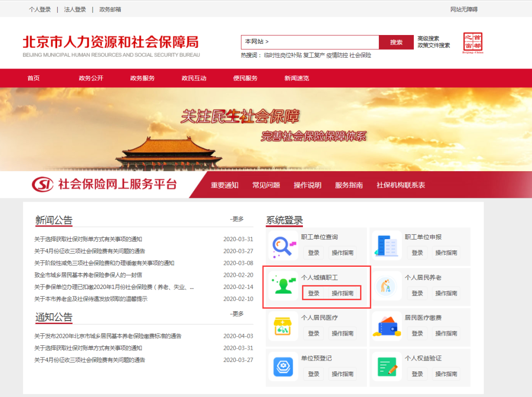This screenshot has height=397, width=532.
Task: Click hot keyword 临时性岗位补贴
Action: pos(283,55)
